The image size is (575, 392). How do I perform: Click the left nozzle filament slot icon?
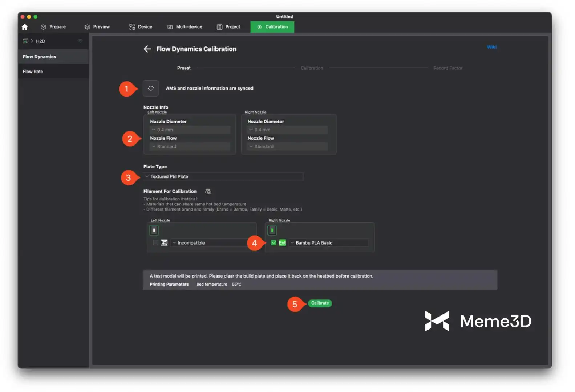[154, 230]
